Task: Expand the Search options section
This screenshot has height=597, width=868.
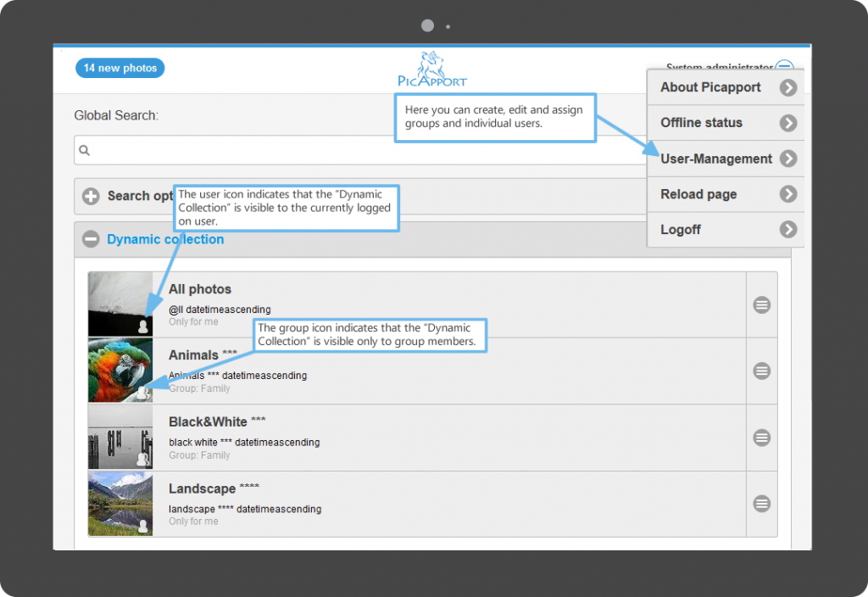Action: pyautogui.click(x=91, y=197)
